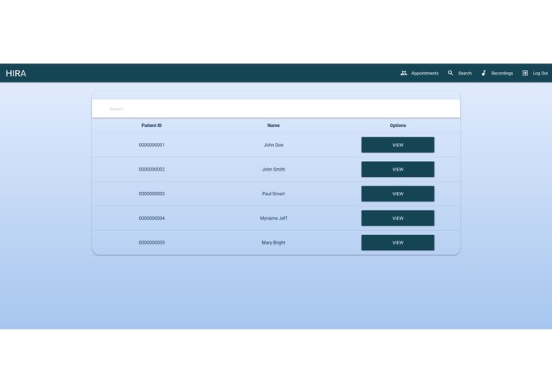Click the Name column header

(x=273, y=125)
